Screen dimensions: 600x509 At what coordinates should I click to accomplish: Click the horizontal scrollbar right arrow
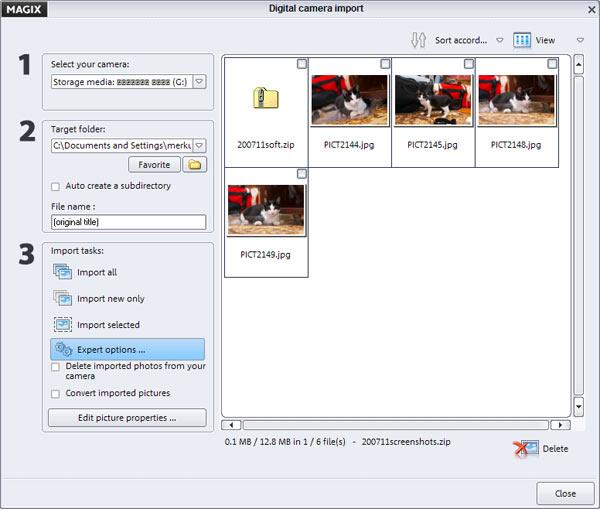[560, 425]
